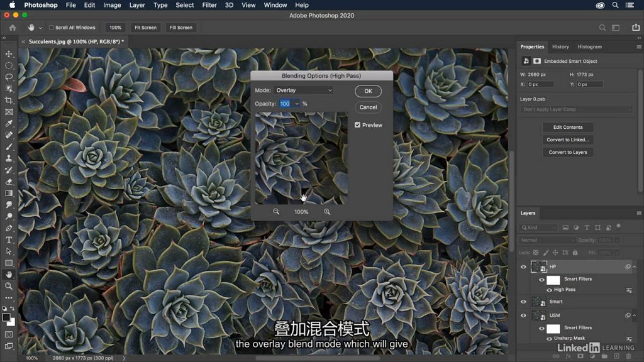This screenshot has height=362, width=644.
Task: Open the Opacity slider dropdown arrow
Action: pos(297,104)
